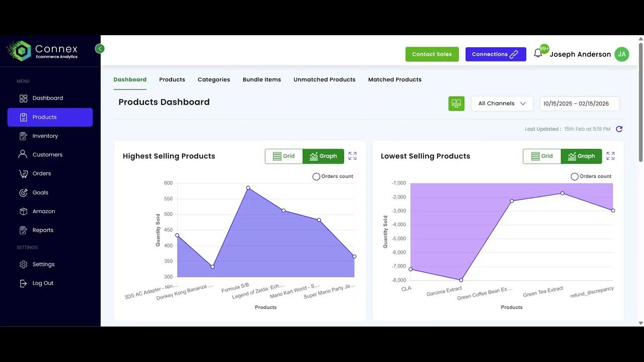Click the Joseph Anderson username
The width and height of the screenshot is (644, 362).
tap(580, 54)
